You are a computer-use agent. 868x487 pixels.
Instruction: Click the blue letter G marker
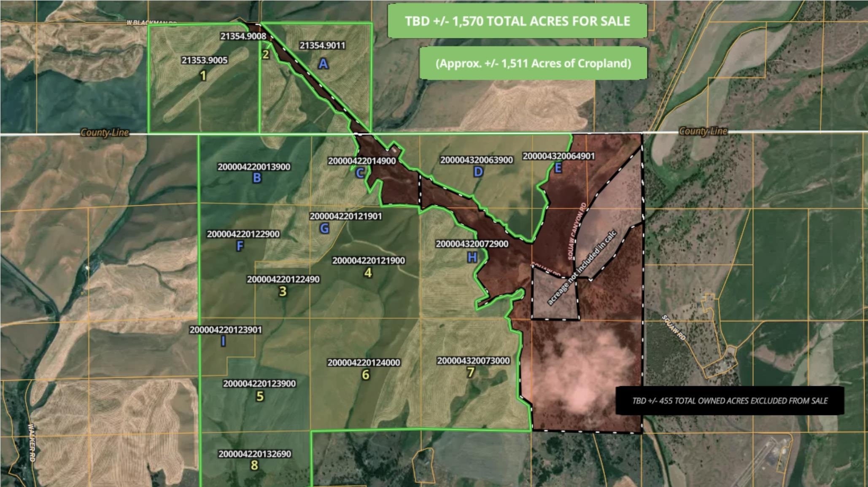324,229
